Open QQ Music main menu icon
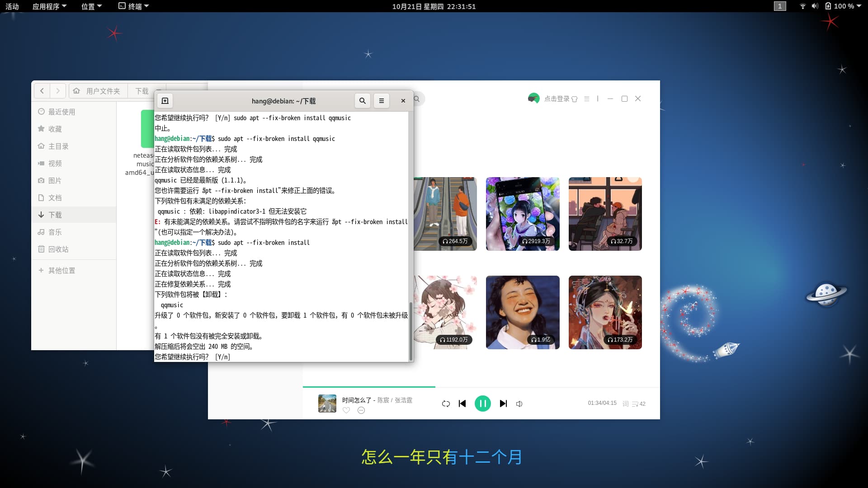The height and width of the screenshot is (488, 868). 587,99
